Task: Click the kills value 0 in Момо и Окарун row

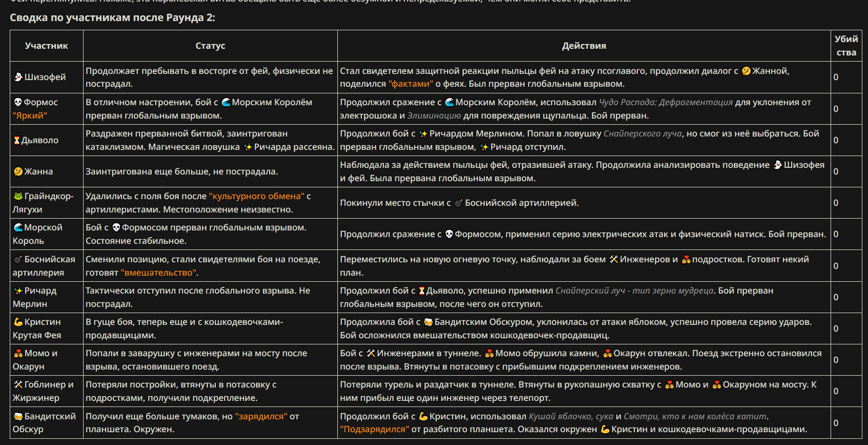Action: point(836,360)
